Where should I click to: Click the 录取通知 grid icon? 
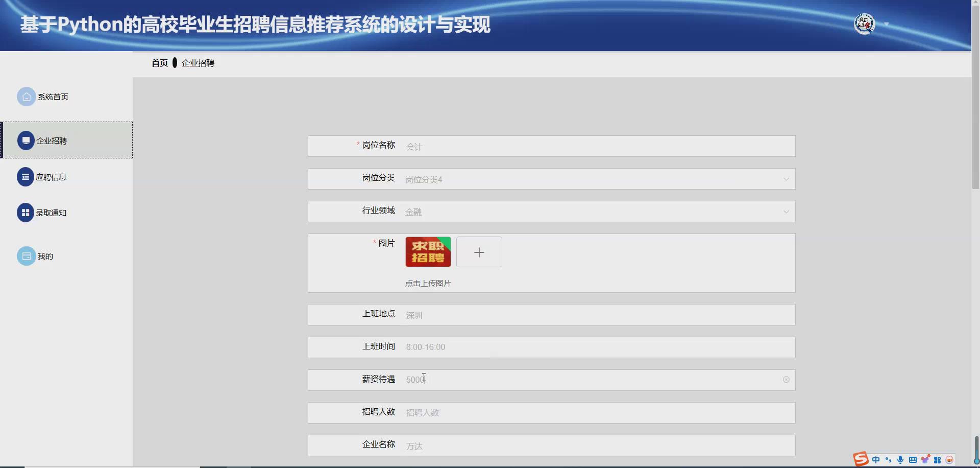point(26,213)
